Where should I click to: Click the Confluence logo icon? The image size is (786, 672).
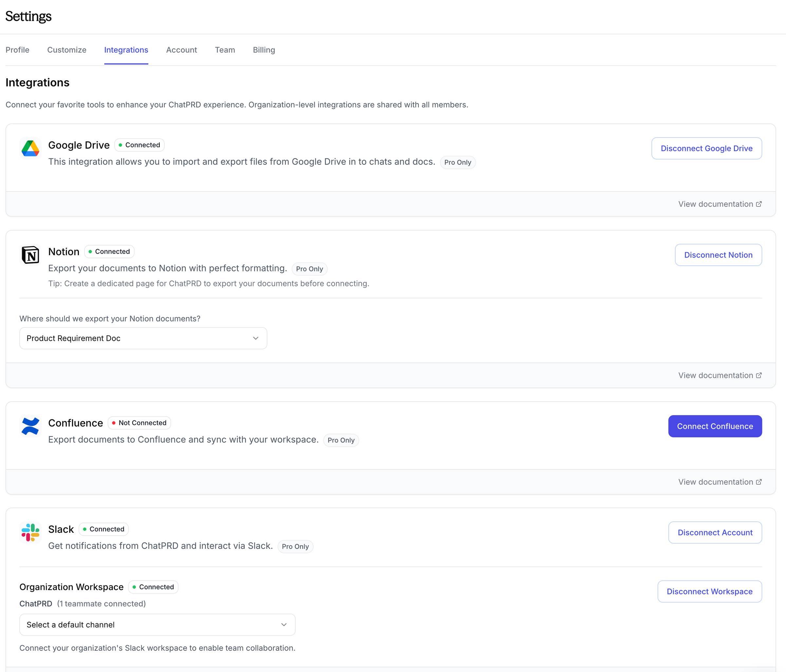pos(30,426)
